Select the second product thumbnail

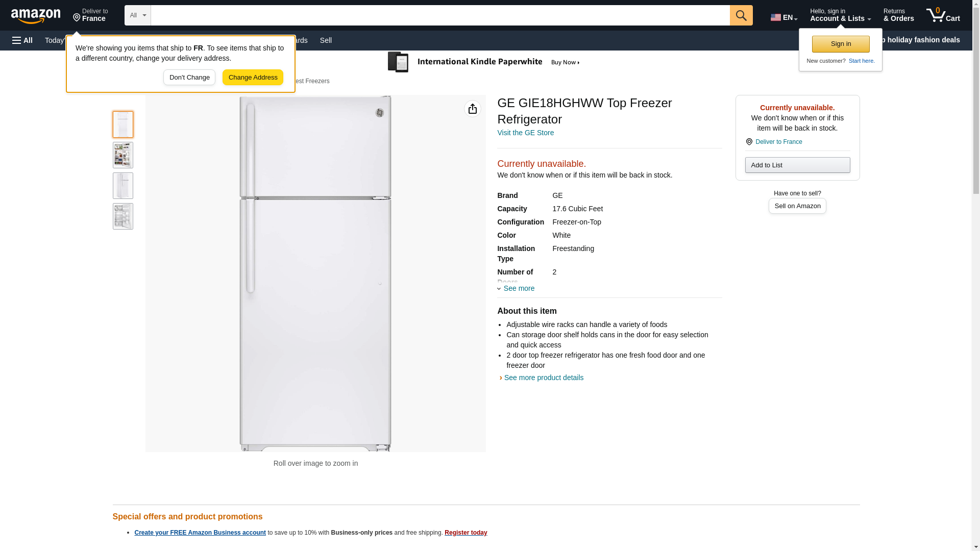tap(123, 155)
